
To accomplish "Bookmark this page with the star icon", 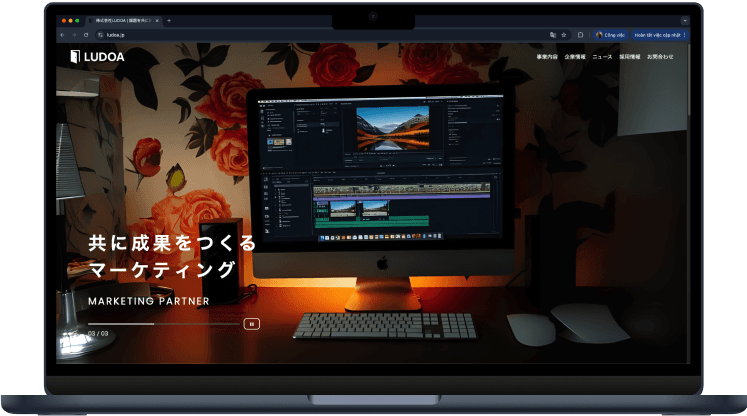I will pos(564,35).
